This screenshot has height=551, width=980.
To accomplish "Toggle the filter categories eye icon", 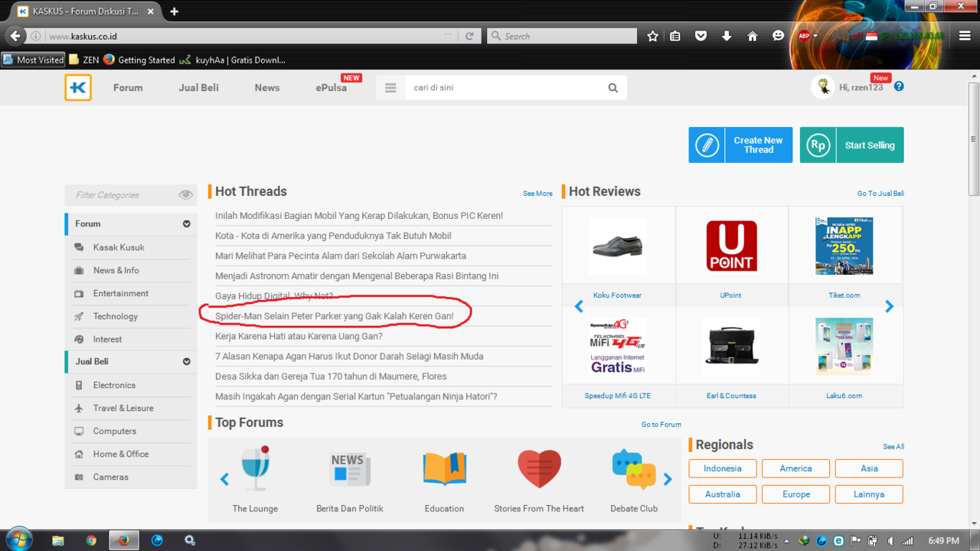I will pos(185,195).
